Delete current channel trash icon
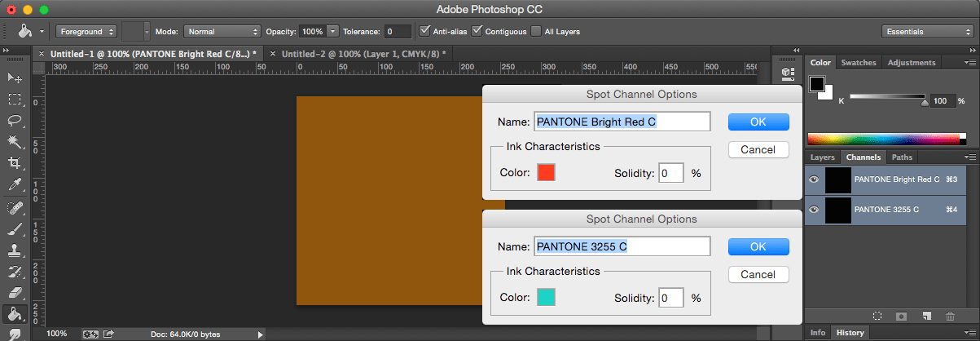 950,315
